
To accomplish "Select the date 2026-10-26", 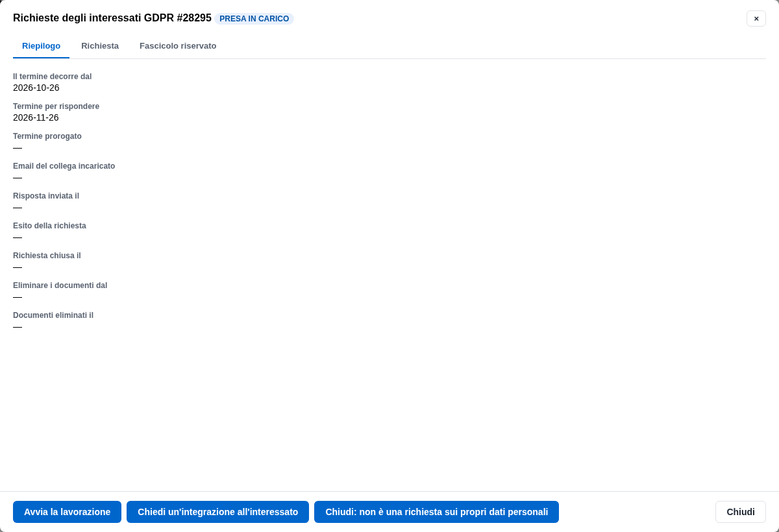I will (x=36, y=88).
